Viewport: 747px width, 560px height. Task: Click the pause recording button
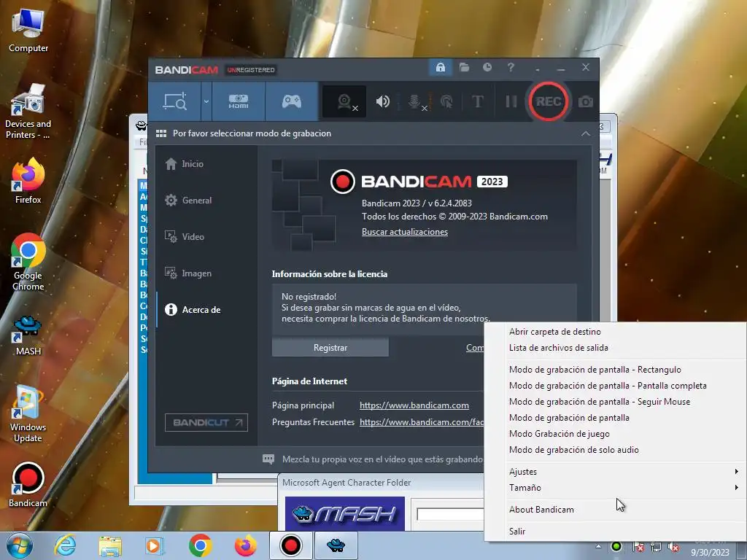click(x=511, y=101)
